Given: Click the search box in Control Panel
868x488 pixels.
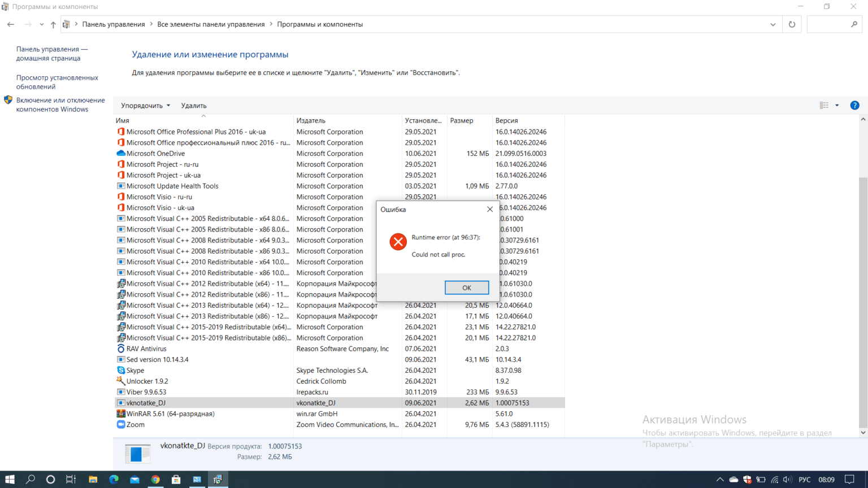Looking at the screenshot, I should 834,24.
